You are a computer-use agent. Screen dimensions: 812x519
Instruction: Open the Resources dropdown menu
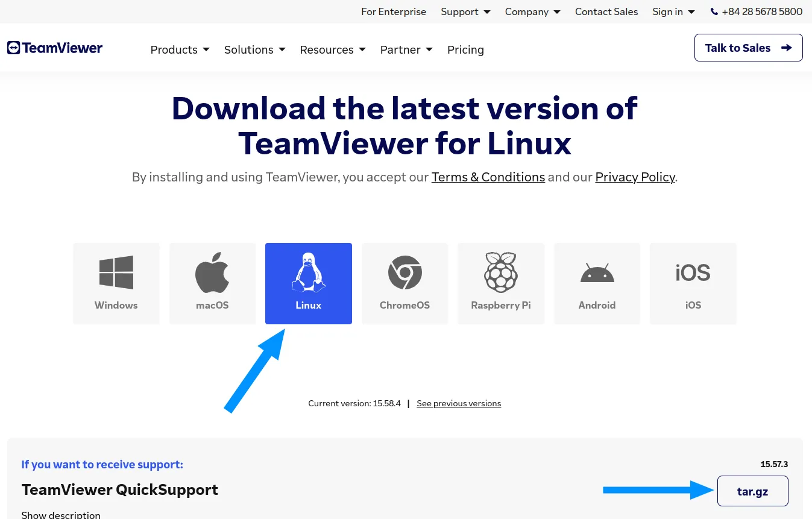333,49
